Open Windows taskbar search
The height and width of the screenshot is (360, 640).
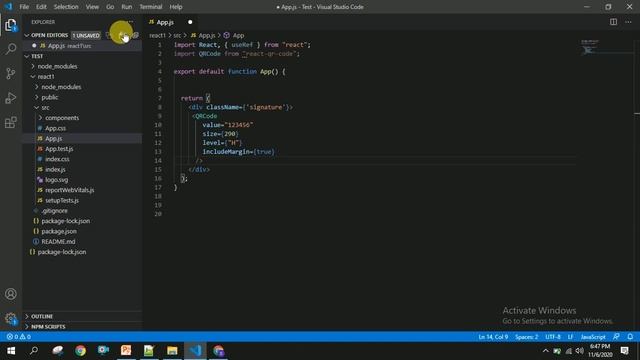(34, 351)
